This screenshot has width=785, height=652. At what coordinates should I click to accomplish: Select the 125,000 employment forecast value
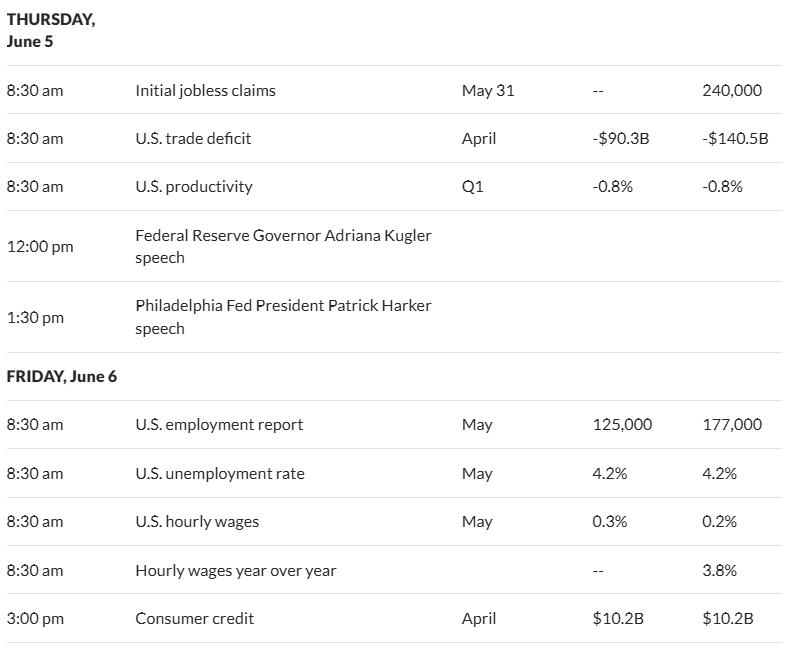click(622, 425)
